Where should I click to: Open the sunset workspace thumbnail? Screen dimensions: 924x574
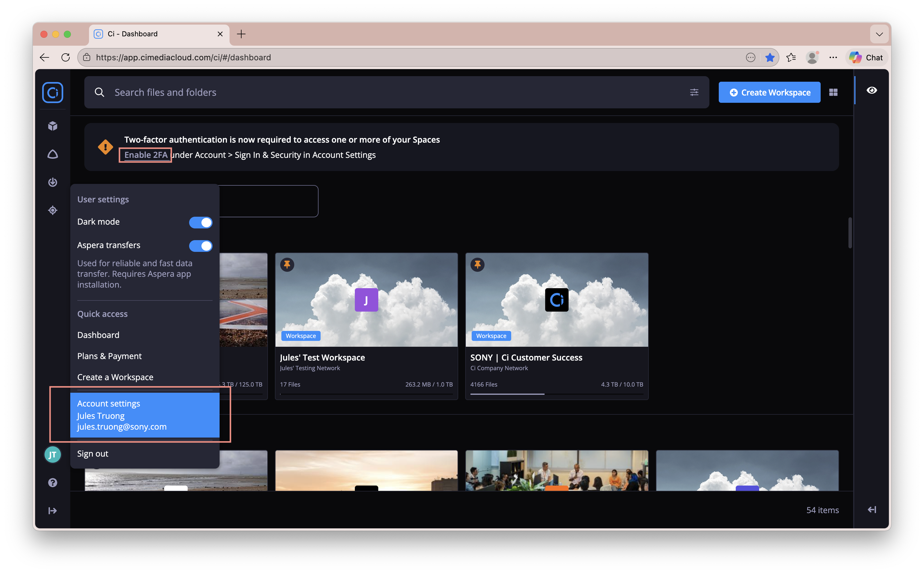pyautogui.click(x=366, y=470)
